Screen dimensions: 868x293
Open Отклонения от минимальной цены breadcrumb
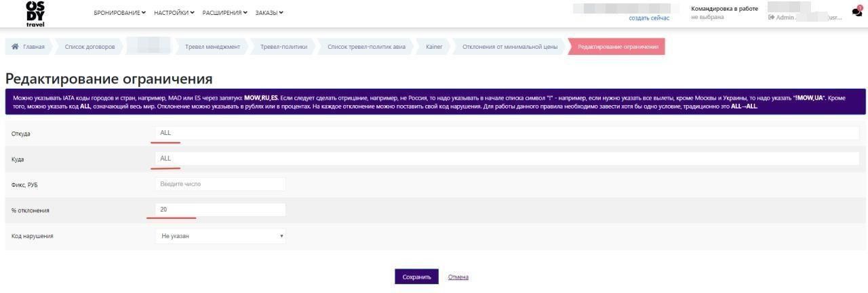(x=510, y=47)
